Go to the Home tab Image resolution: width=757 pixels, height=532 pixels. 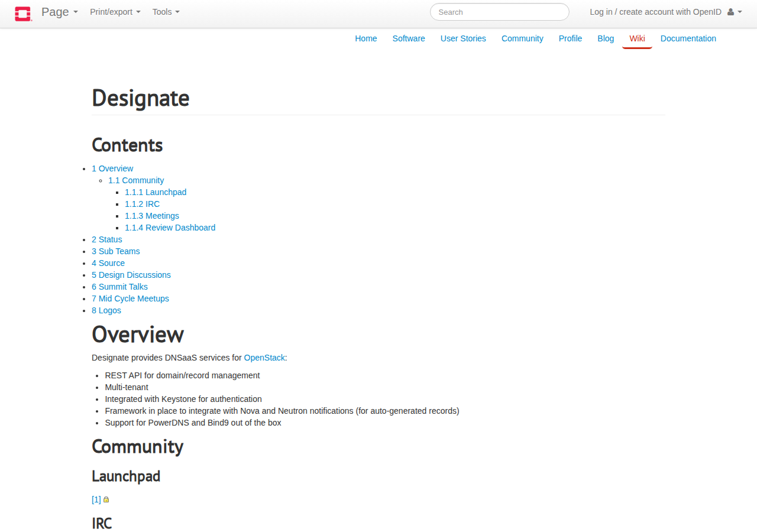(x=366, y=38)
